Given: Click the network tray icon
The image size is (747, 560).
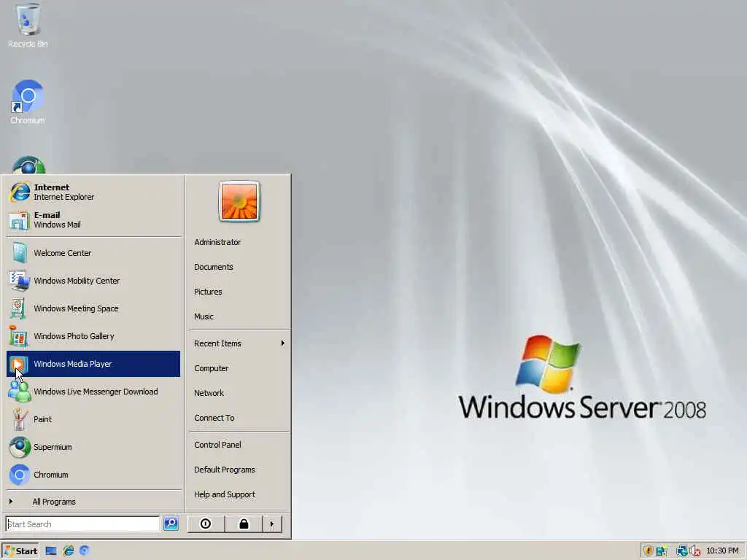Looking at the screenshot, I should (682, 551).
